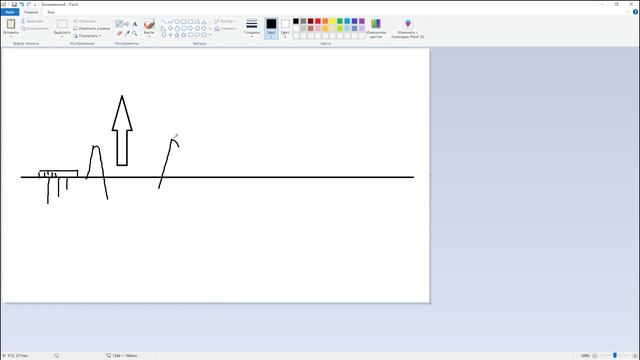The width and height of the screenshot is (640, 360).
Task: Save the drawing from quick access toolbar
Action: click(14, 4)
